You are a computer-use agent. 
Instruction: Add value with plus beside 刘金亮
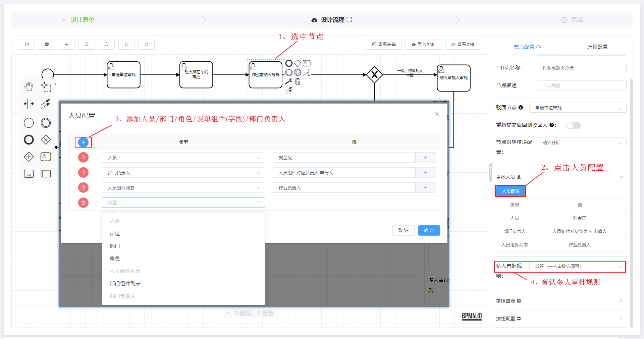(426, 158)
